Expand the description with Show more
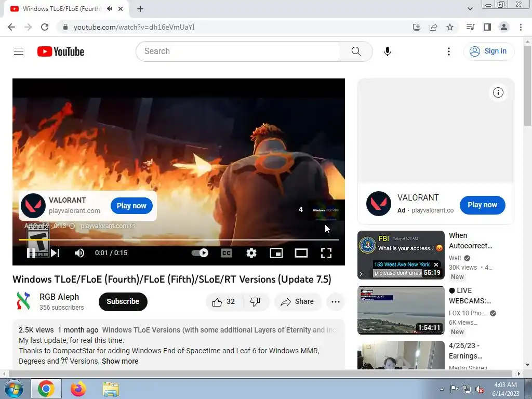 pyautogui.click(x=120, y=361)
